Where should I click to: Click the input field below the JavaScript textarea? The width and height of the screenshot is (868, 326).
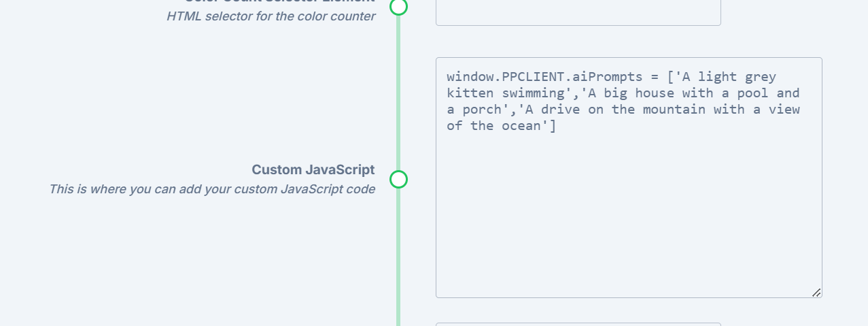click(x=578, y=324)
